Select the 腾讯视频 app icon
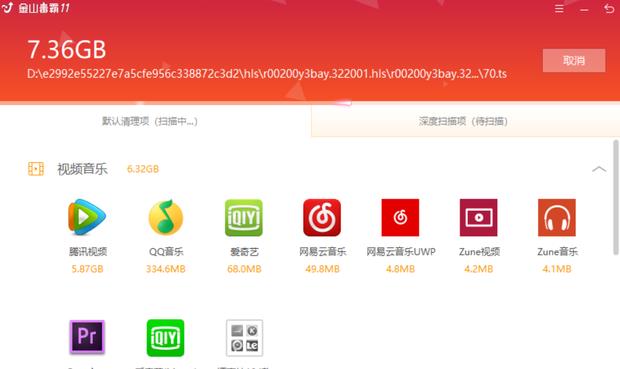 (x=87, y=217)
